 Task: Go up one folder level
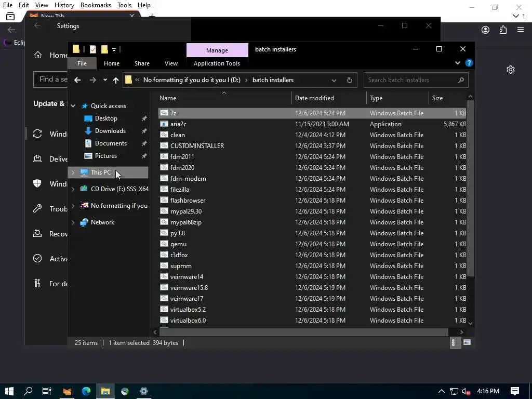tap(116, 80)
